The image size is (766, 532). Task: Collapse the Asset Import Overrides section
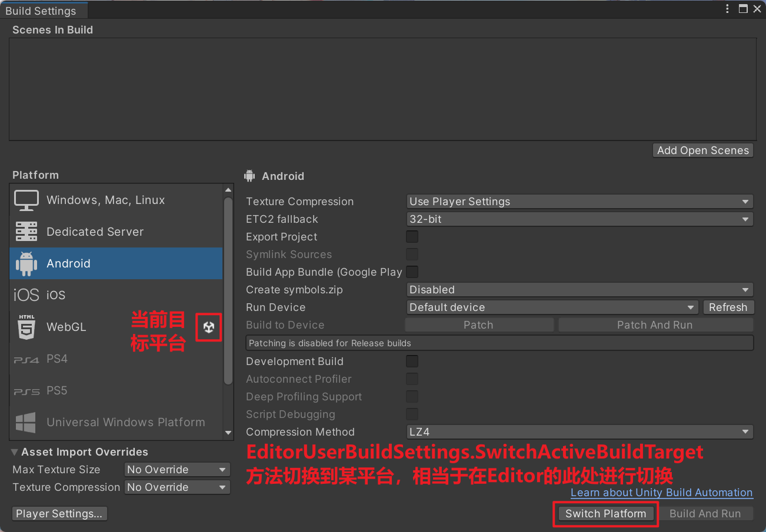[x=15, y=452]
